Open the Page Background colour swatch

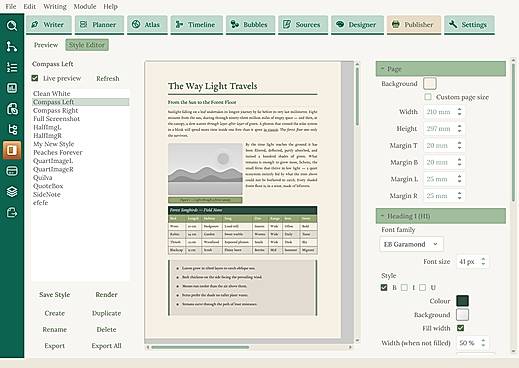tap(430, 83)
